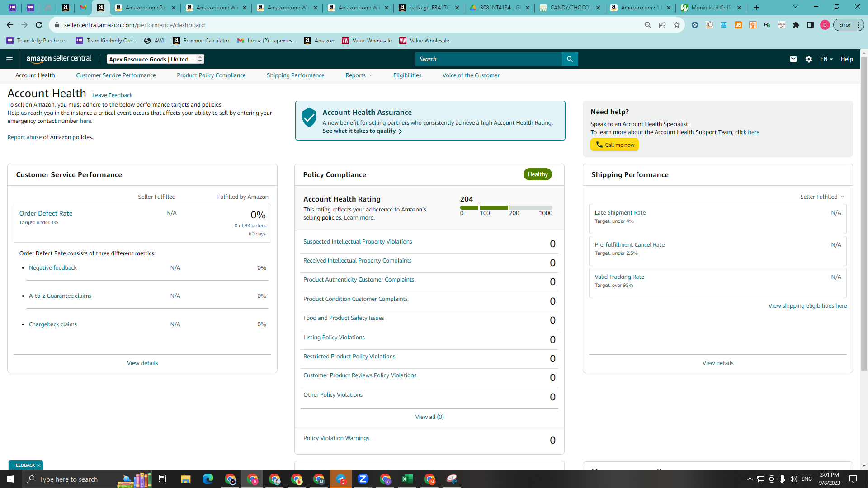Show hidden system tray icons
Image resolution: width=868 pixels, height=488 pixels.
coord(750,479)
